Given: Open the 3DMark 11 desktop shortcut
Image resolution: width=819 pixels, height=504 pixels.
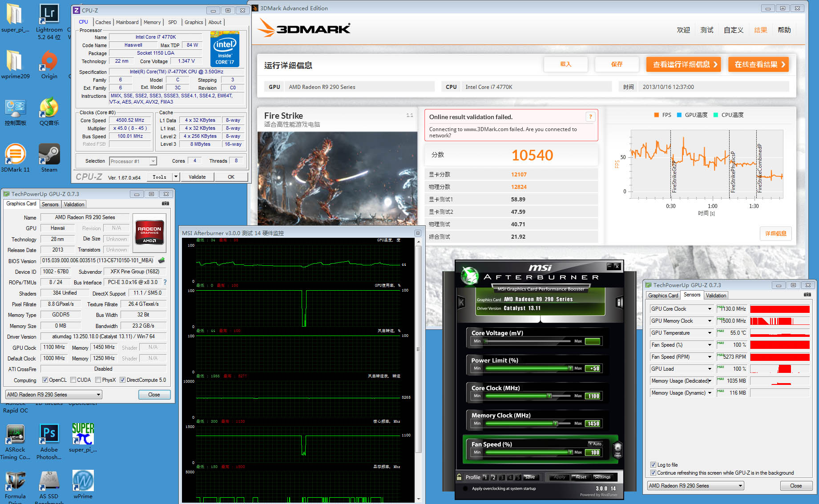Looking at the screenshot, I should tap(15, 158).
